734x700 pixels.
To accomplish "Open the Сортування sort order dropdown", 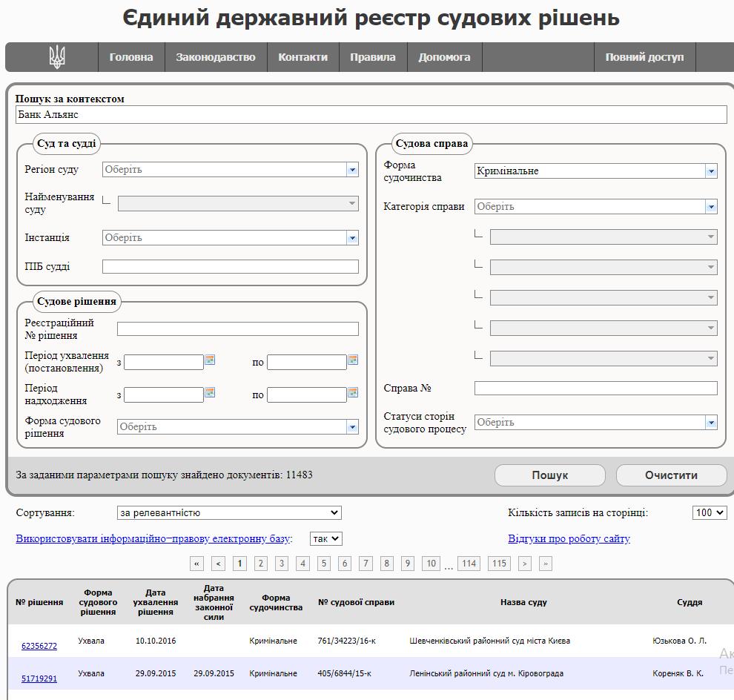I will point(229,512).
